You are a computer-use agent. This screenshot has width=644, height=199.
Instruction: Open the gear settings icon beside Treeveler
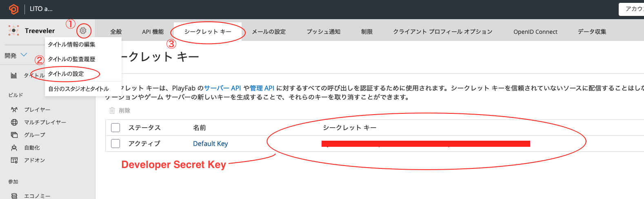(83, 31)
